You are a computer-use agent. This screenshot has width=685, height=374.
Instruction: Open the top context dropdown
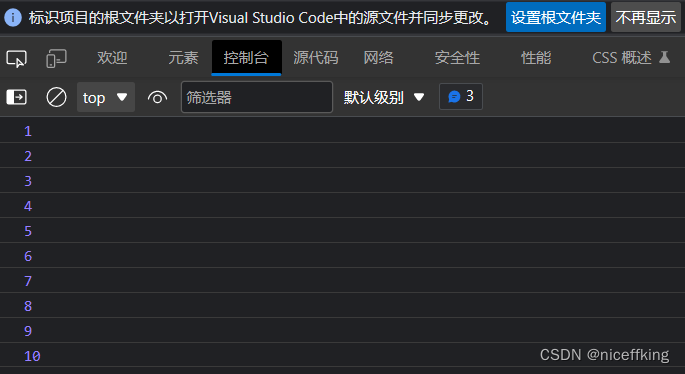point(106,97)
